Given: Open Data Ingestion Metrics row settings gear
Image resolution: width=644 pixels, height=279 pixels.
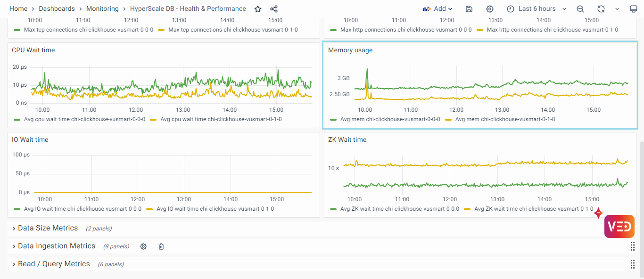Looking at the screenshot, I should tap(143, 246).
